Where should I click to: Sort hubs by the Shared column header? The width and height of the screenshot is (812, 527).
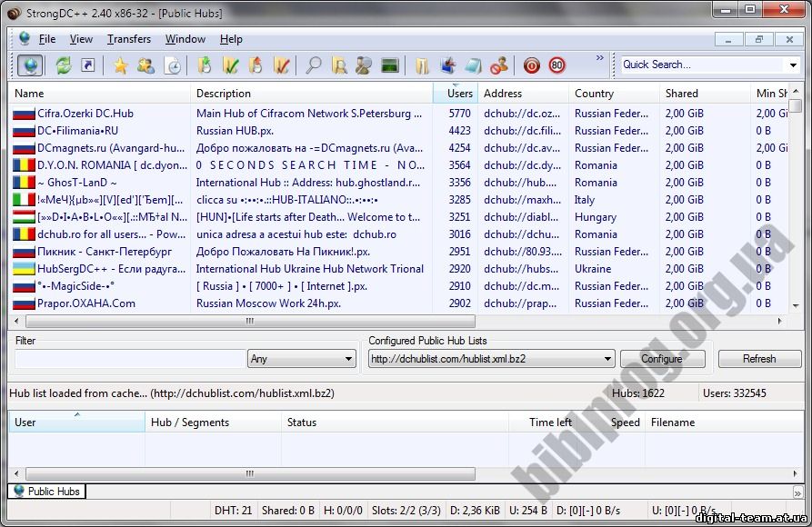(705, 94)
